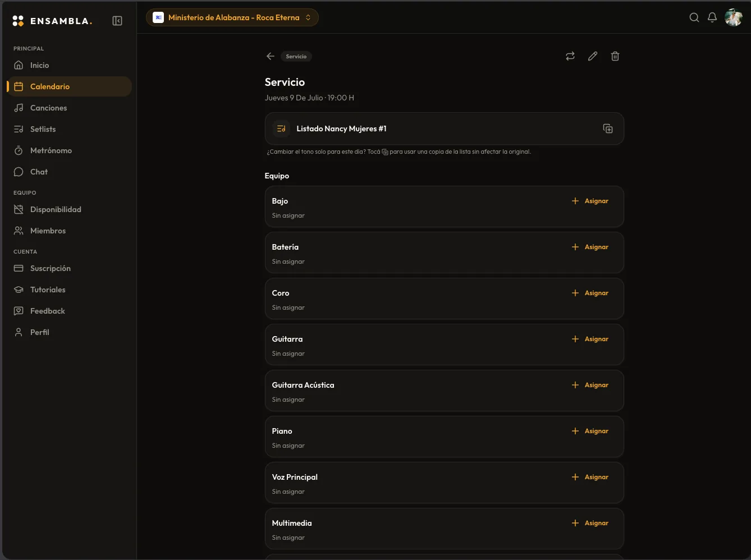The image size is (751, 560).
Task: Go back with the arrow icon
Action: tap(271, 56)
